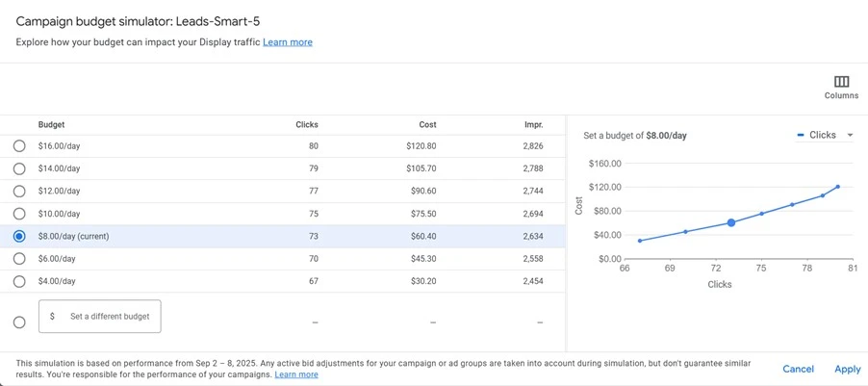Sort by the Impr. column header
The width and height of the screenshot is (868, 386).
tap(533, 125)
